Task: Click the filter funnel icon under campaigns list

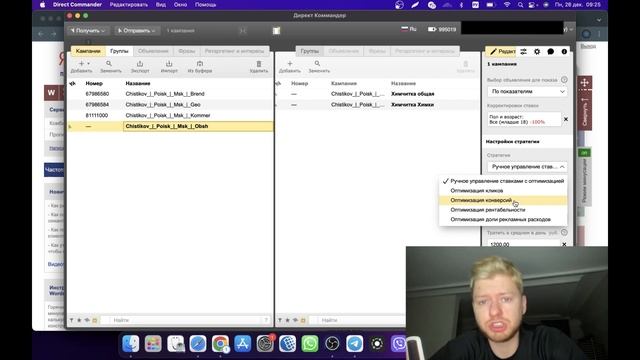Action: click(x=72, y=320)
